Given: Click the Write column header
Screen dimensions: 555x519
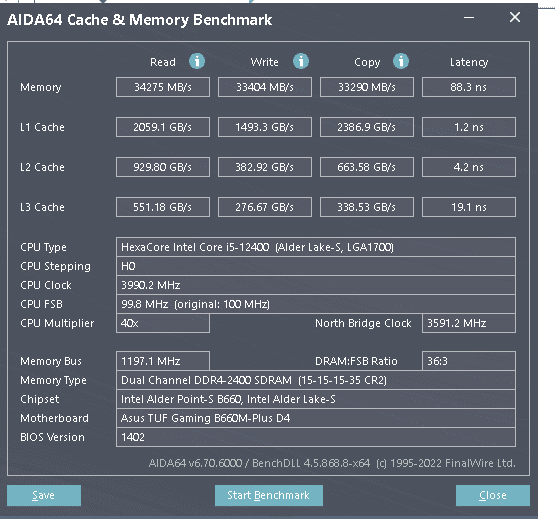Looking at the screenshot, I should tap(264, 62).
